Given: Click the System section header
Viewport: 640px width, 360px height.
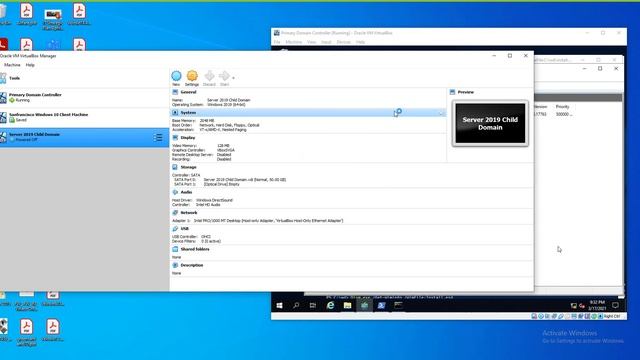Looking at the screenshot, I should (188, 113).
